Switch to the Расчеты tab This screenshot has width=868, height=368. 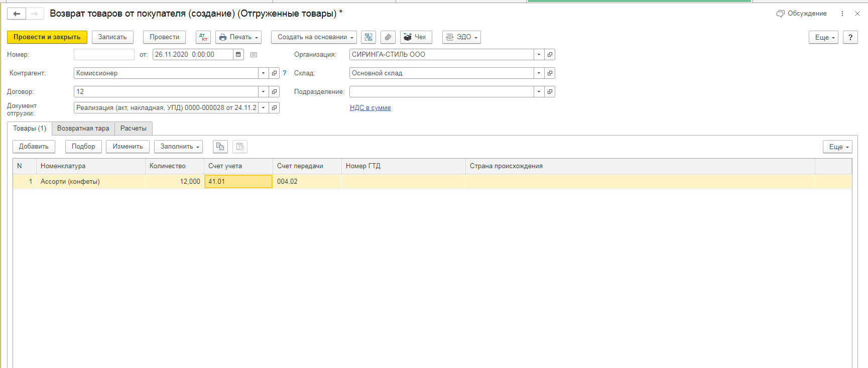point(134,129)
